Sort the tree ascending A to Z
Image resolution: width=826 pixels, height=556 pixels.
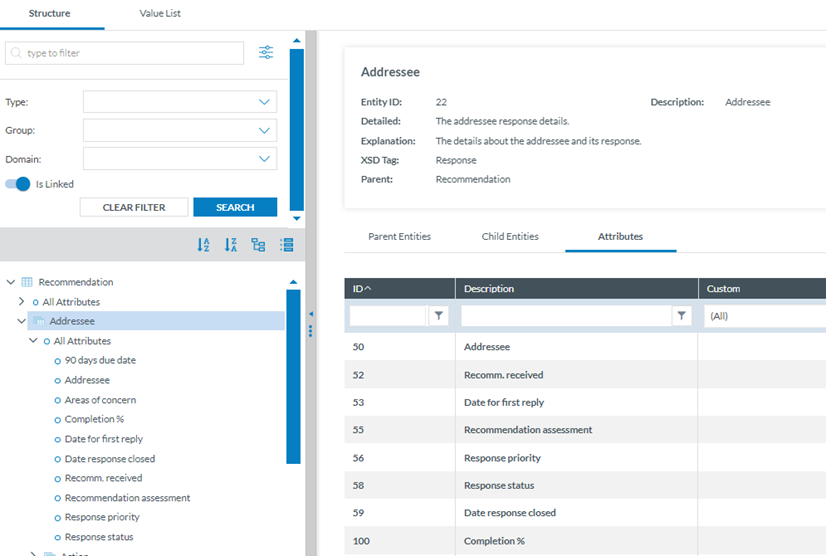[205, 245]
